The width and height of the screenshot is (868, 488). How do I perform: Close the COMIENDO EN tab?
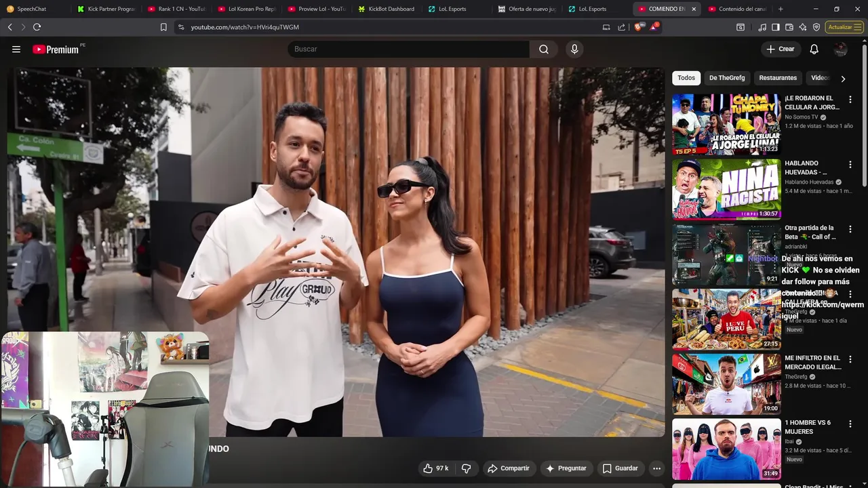[x=694, y=9]
